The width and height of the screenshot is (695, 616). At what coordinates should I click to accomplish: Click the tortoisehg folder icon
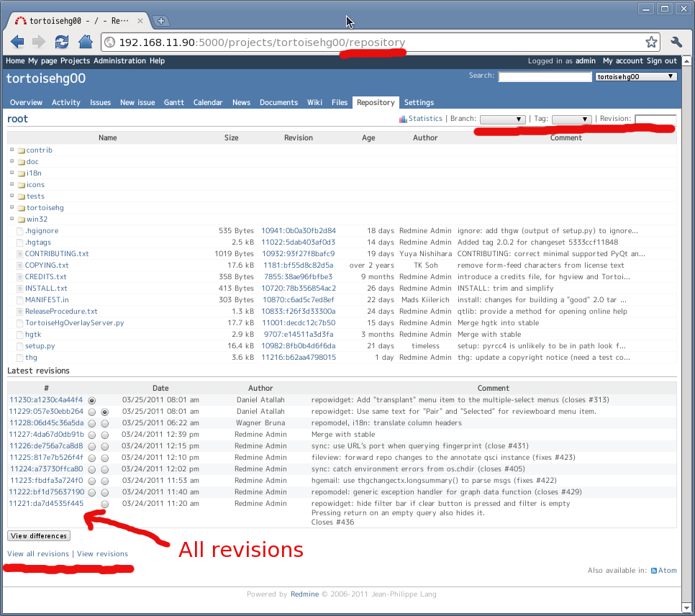[x=22, y=209]
